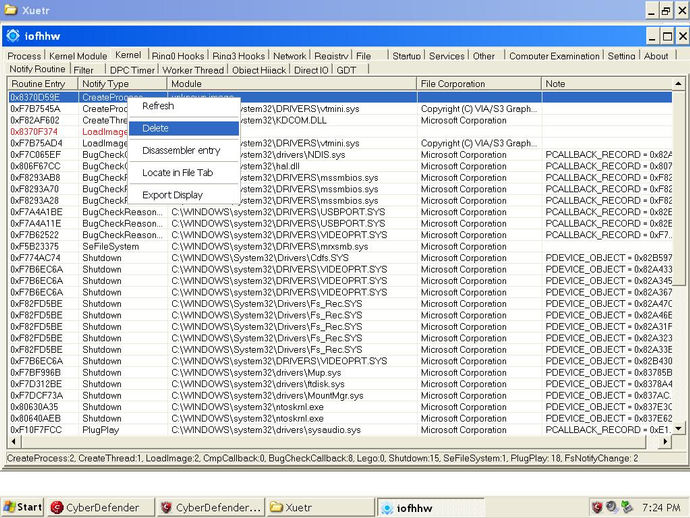Select the SeFileSystem row 0xF5B23375

click(340, 246)
